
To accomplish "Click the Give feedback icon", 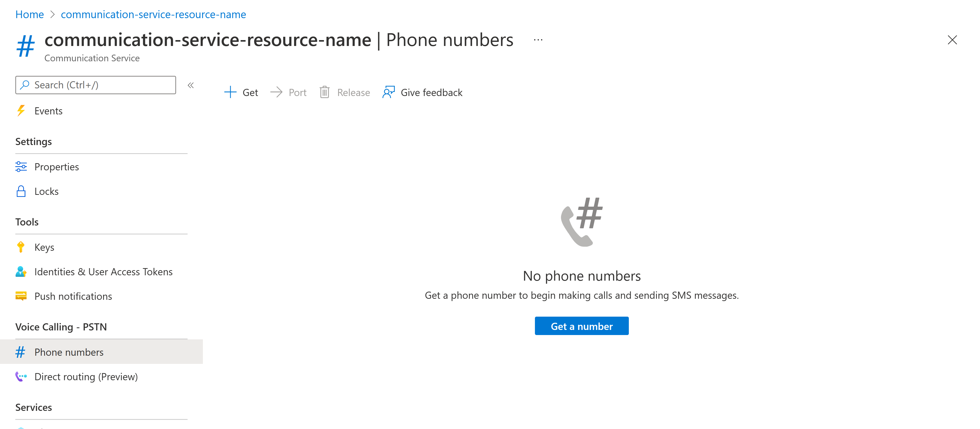I will (x=388, y=92).
